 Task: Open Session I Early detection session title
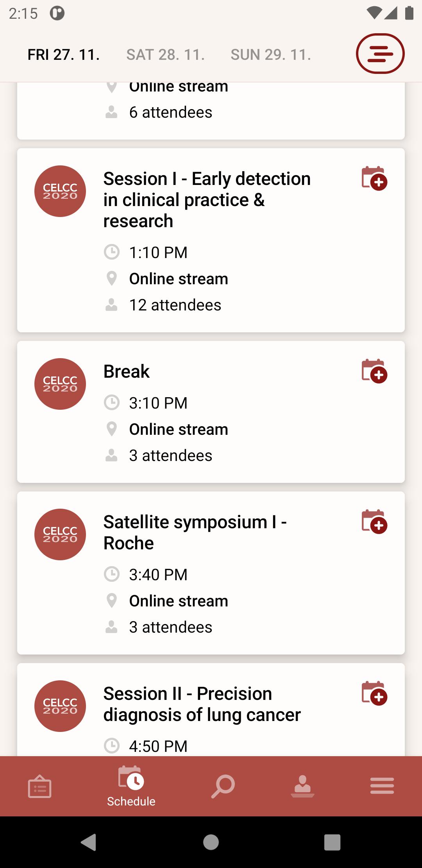[207, 200]
